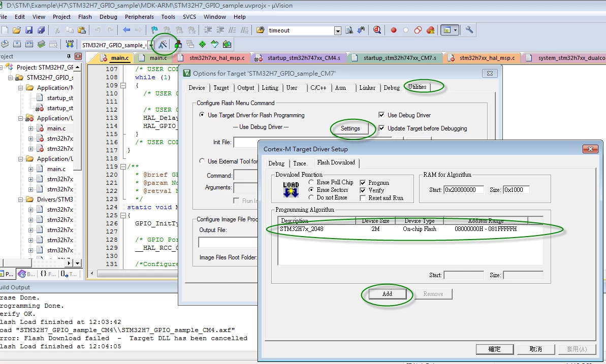Open target selection dropdown arrow

tap(150, 45)
